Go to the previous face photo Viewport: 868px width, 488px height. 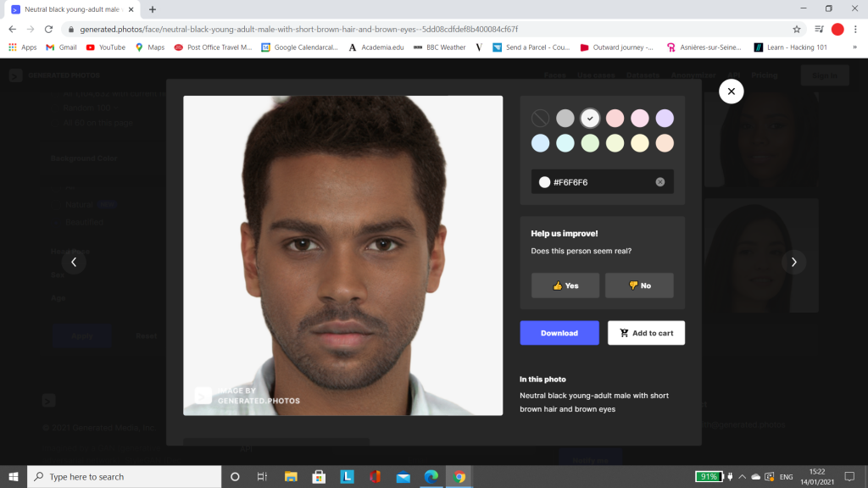(74, 263)
